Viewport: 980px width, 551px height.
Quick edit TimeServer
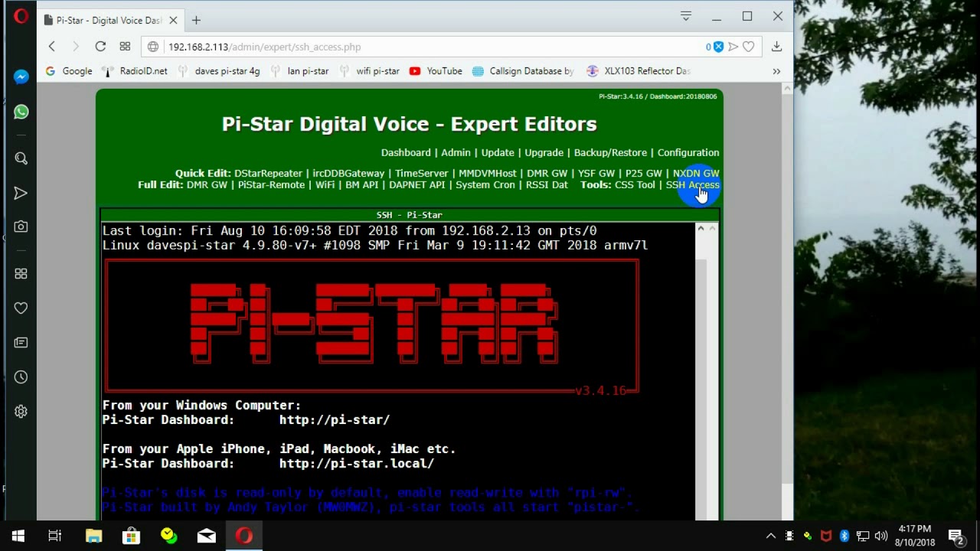click(422, 174)
